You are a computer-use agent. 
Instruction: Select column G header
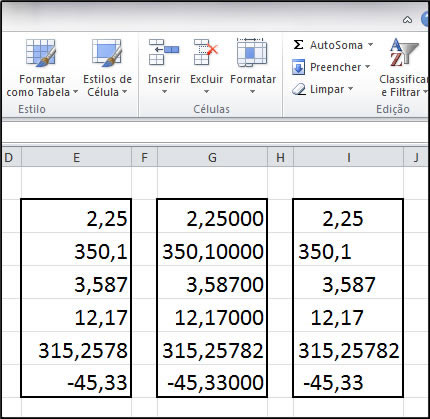click(212, 157)
